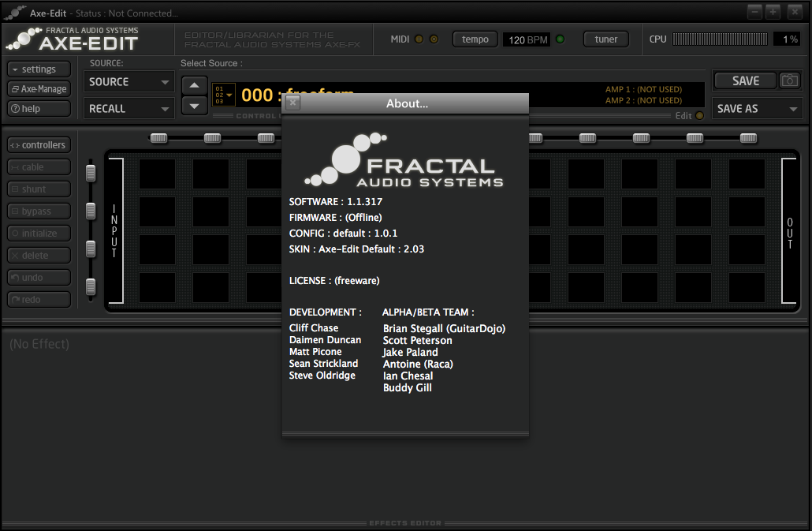Open the preset list selector icon
The image size is (812, 531).
point(223,95)
